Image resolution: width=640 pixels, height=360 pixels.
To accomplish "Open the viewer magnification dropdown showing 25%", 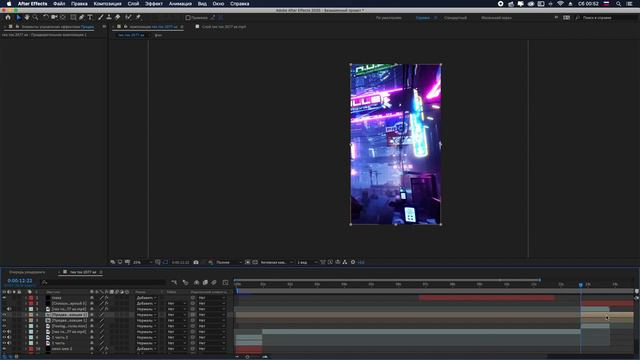I will [x=142, y=262].
